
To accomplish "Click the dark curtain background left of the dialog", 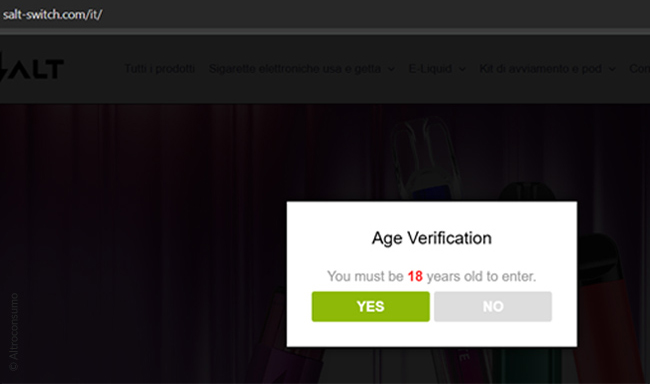I will [x=145, y=241].
